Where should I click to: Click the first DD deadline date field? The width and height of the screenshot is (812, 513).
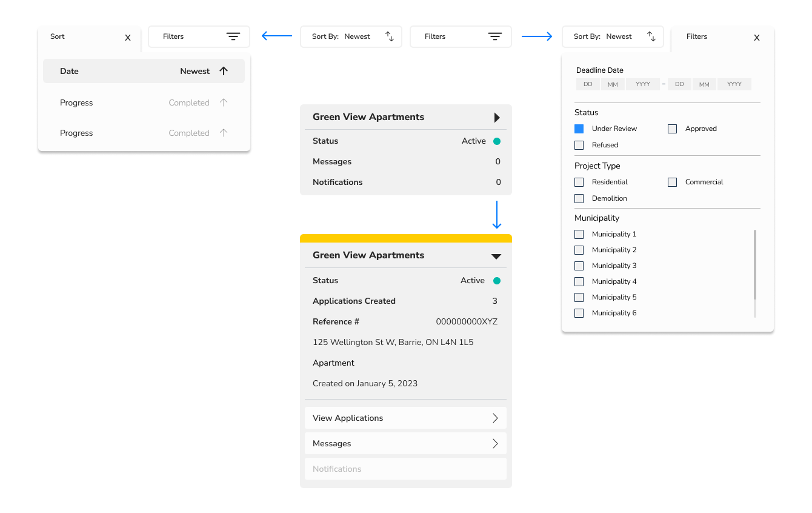click(x=588, y=84)
